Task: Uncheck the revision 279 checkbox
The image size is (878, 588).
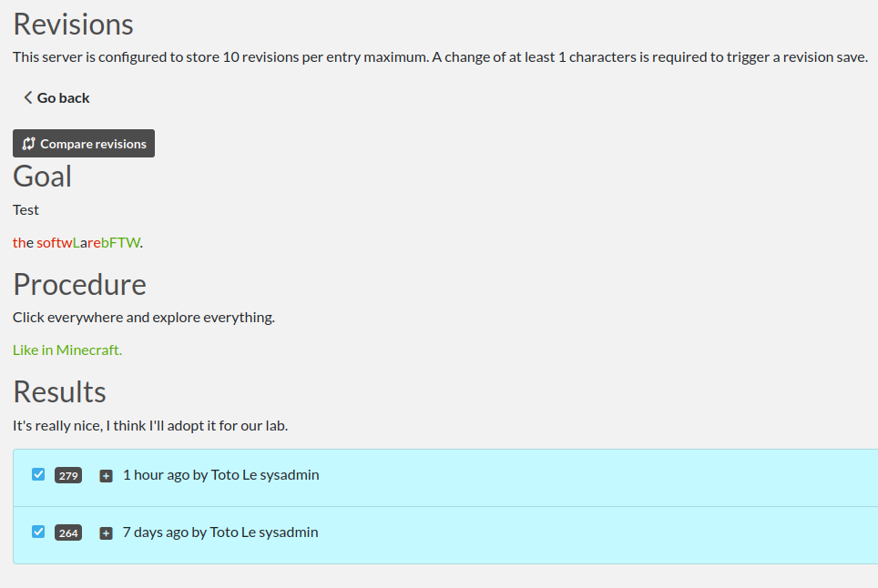Action: coord(38,474)
